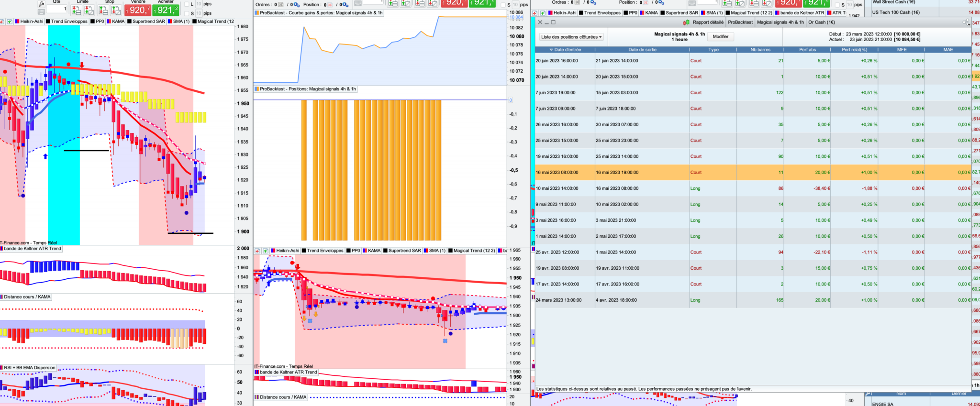Click the Limite order icon with the slashed box, left chart
This screenshot has width=980, height=406.
coord(89,10)
